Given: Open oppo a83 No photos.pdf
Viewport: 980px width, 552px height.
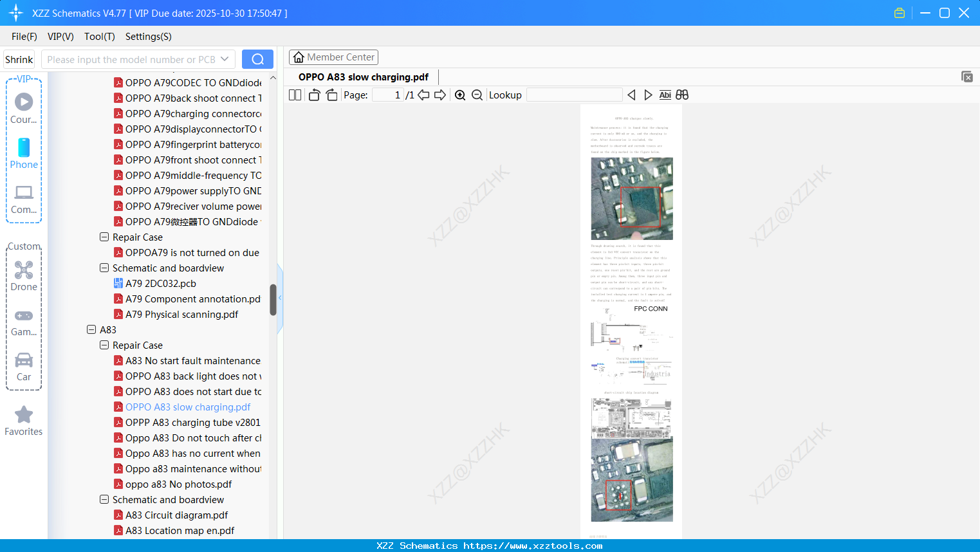Looking at the screenshot, I should click(172, 484).
